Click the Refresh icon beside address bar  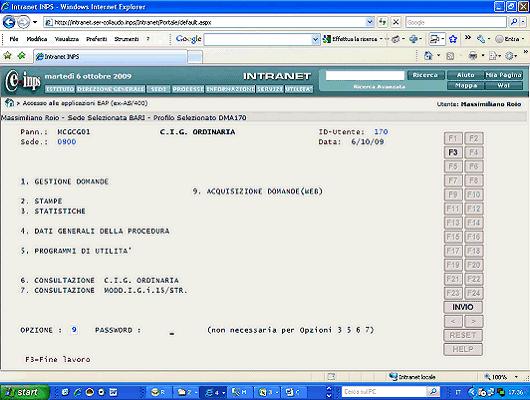(x=383, y=22)
